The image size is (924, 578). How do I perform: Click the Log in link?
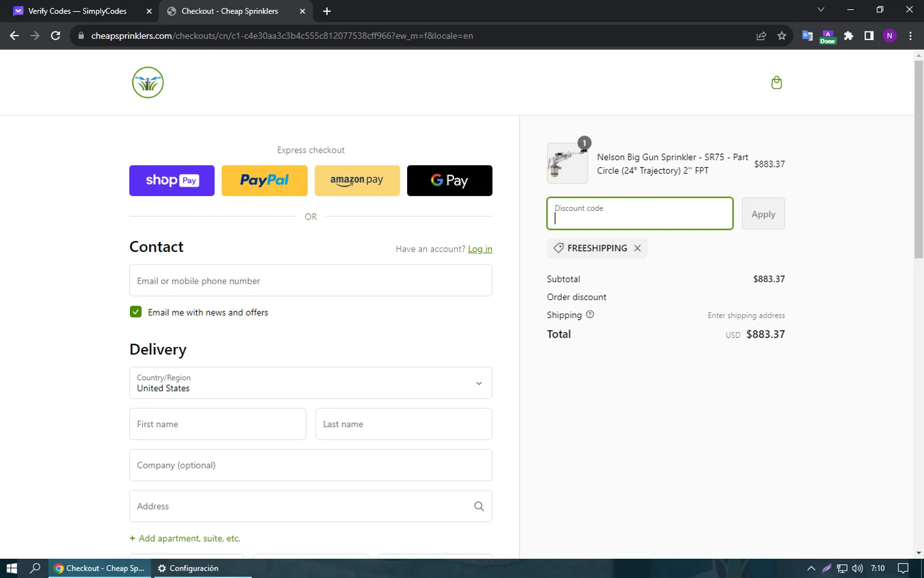tap(480, 249)
